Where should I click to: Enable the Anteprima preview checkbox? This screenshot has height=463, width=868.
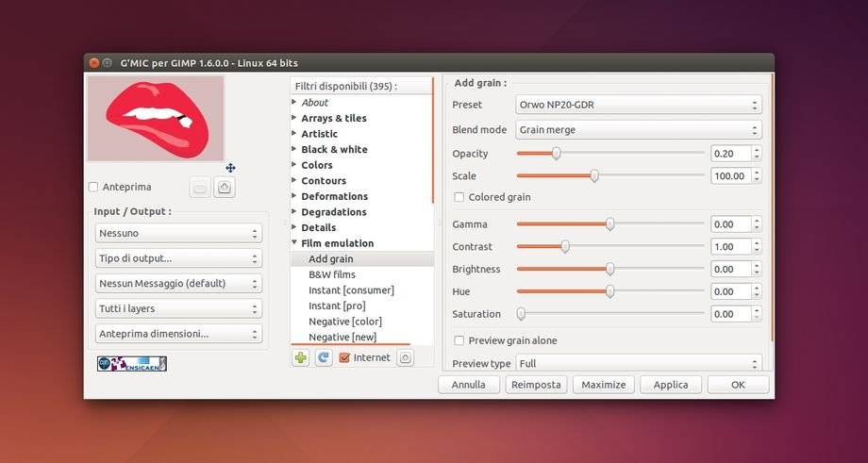(93, 187)
